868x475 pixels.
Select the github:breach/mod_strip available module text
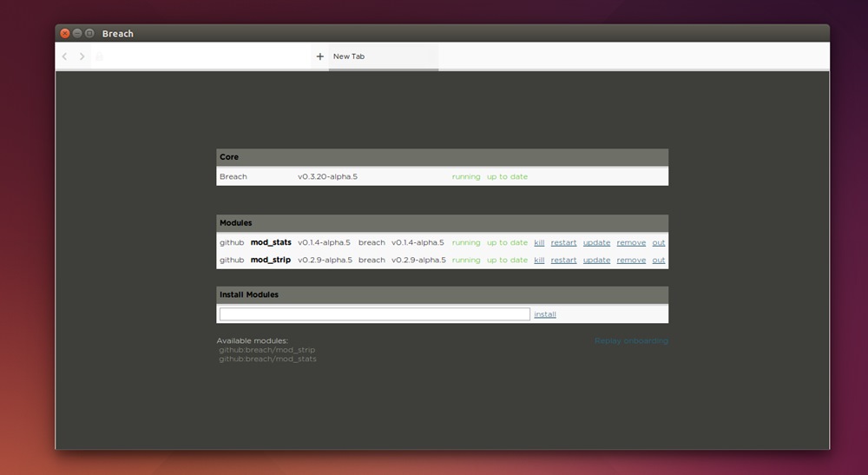tap(266, 350)
